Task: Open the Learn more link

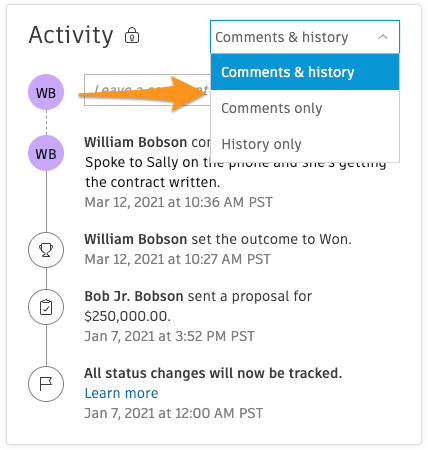Action: coord(121,393)
